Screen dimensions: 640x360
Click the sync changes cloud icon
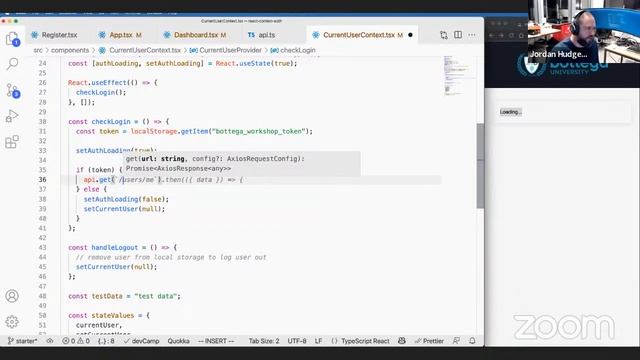tap(50, 341)
